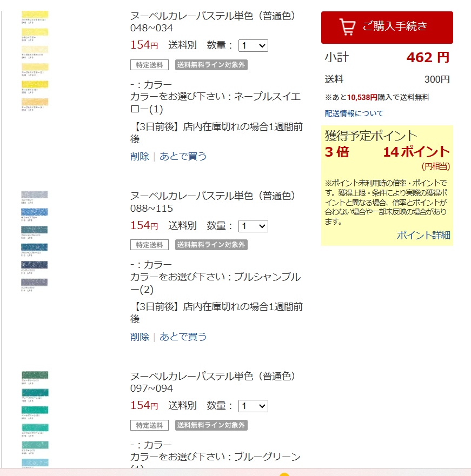Click the 154円 price of the 048~034 item

coord(144,45)
